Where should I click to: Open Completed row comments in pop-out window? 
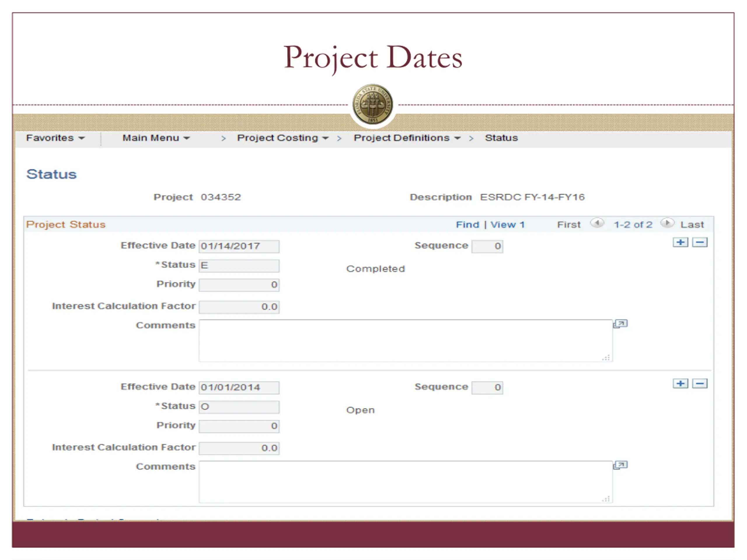coord(620,324)
